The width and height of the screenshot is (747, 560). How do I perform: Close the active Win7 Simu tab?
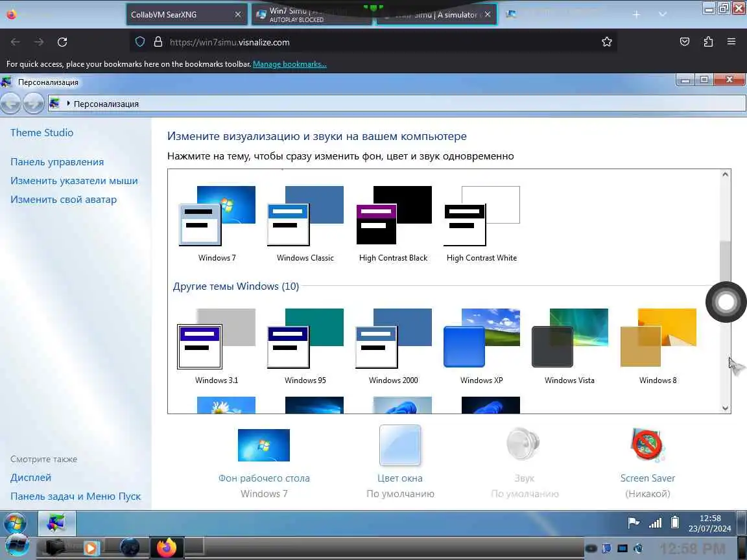click(488, 14)
